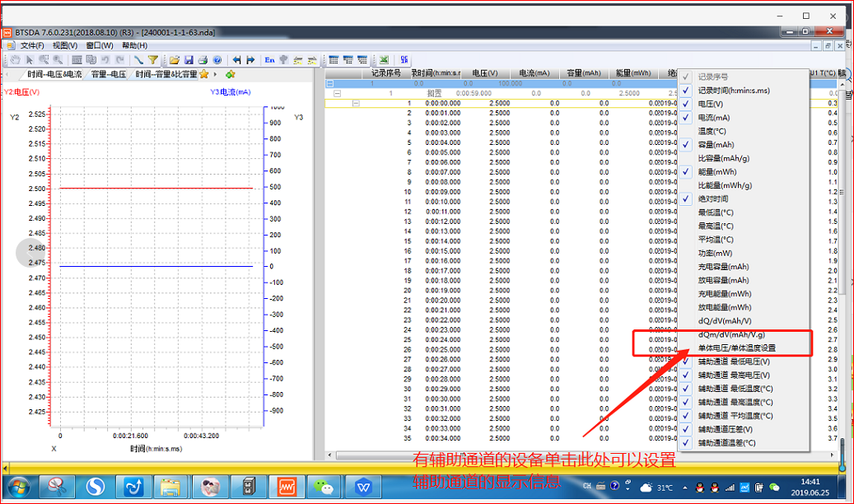
Task: Uncheck 辅助通道温差(°C) column
Action: click(x=743, y=443)
